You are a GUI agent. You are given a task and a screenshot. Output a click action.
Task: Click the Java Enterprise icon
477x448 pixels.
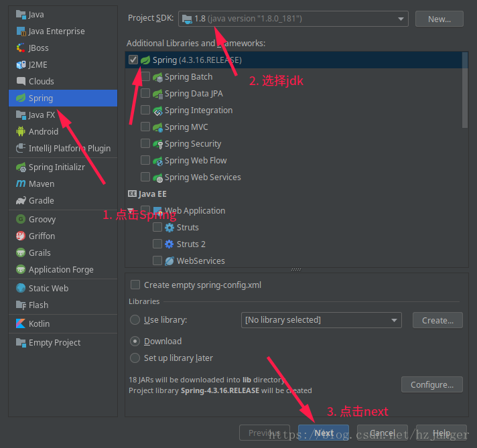point(21,31)
